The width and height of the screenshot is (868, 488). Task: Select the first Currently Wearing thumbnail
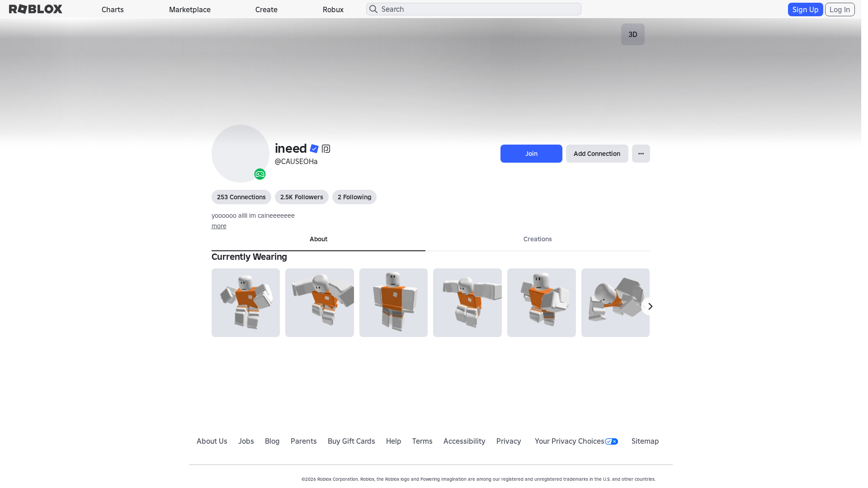point(245,303)
